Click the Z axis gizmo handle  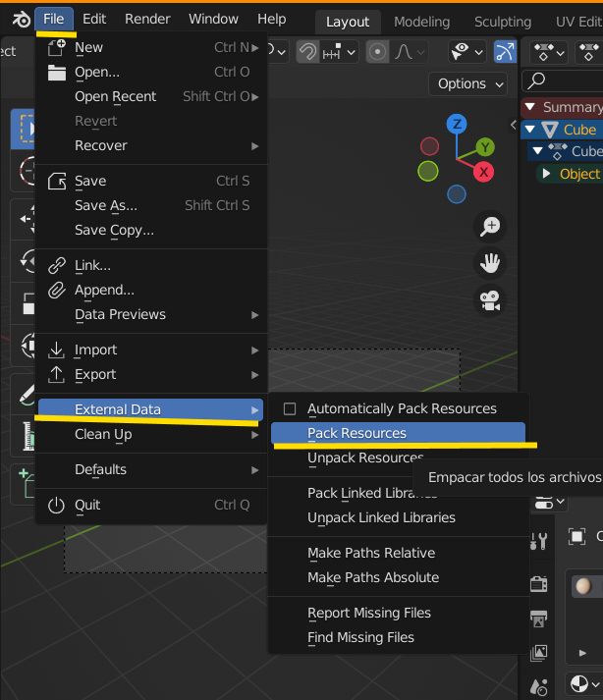coord(457,124)
